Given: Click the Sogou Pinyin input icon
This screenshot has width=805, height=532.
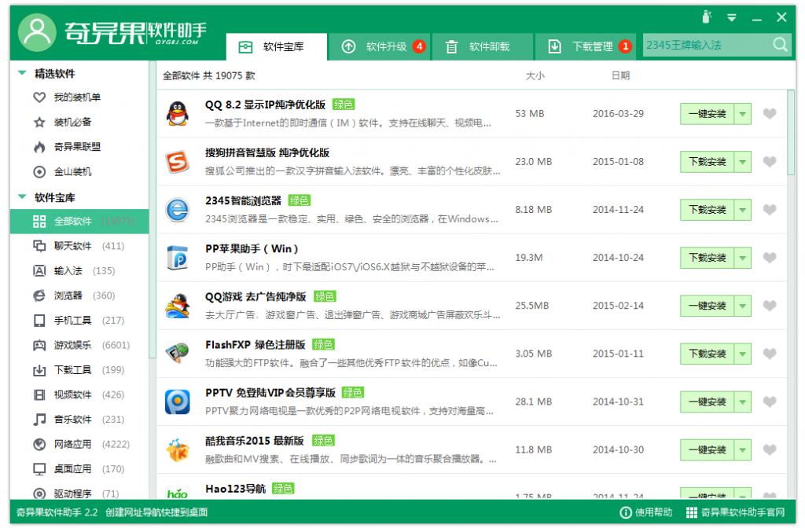Looking at the screenshot, I should pos(177,162).
